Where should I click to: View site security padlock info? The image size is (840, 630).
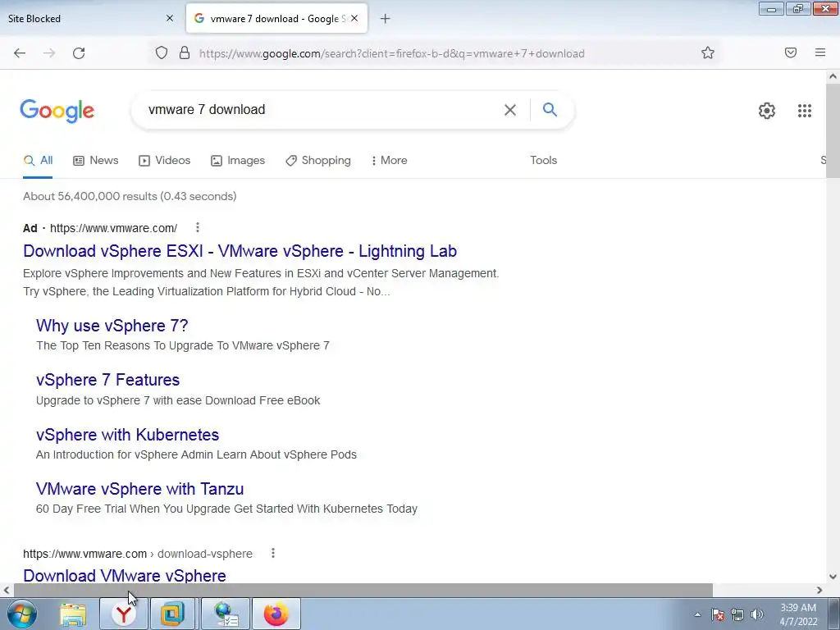click(x=185, y=52)
